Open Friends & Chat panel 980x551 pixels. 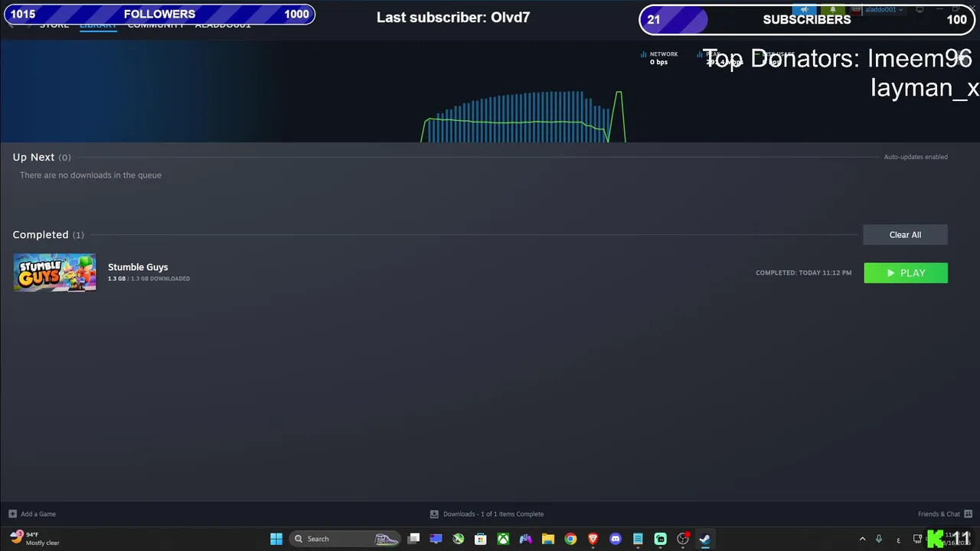point(939,514)
